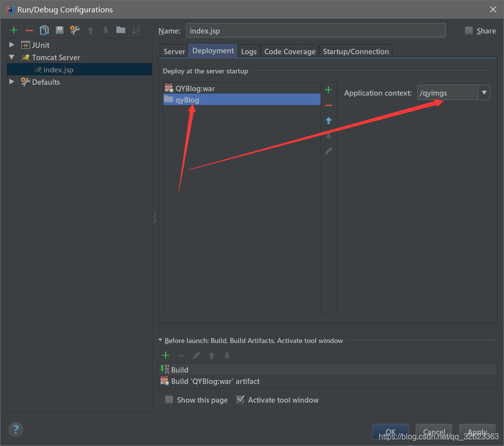Screen dimensions: 504x446
Task: Select qyBlog deployment entry
Action: coord(242,100)
